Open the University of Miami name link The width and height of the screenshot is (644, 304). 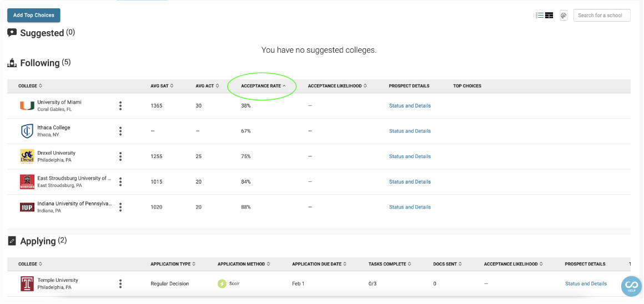pos(59,102)
